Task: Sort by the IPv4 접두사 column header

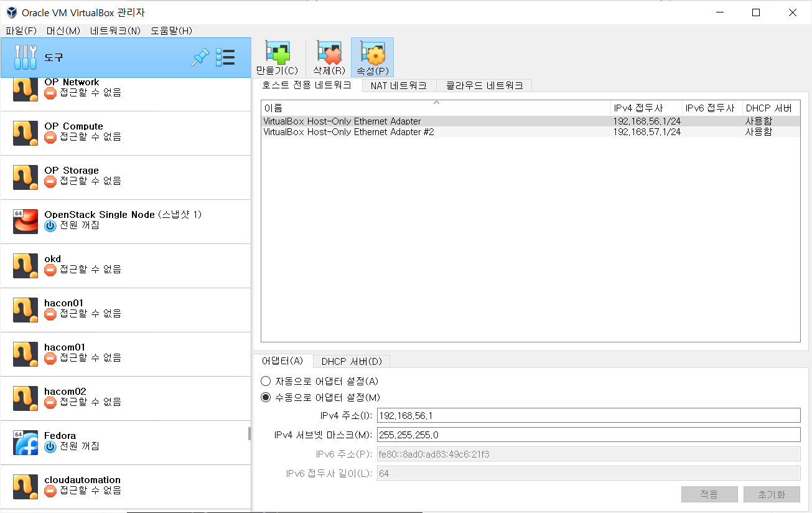Action: tap(646, 108)
